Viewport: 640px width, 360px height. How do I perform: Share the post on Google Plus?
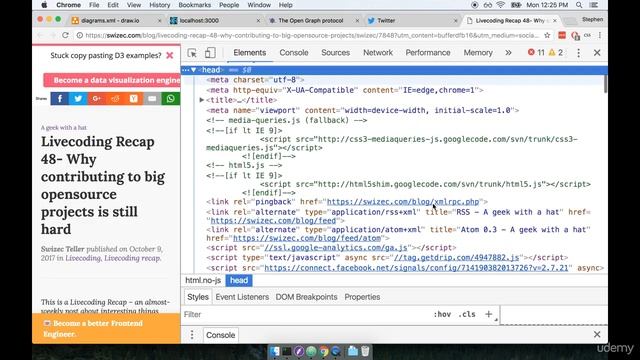[x=96, y=98]
